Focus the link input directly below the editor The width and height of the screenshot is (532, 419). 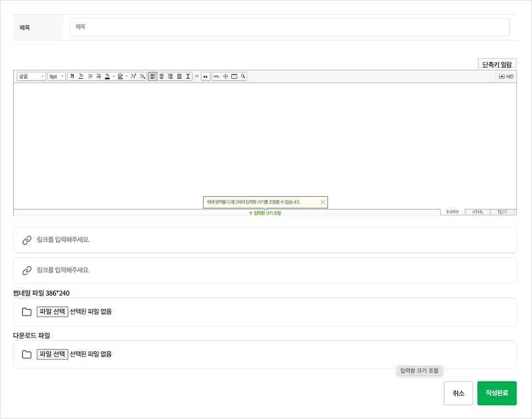click(x=265, y=240)
